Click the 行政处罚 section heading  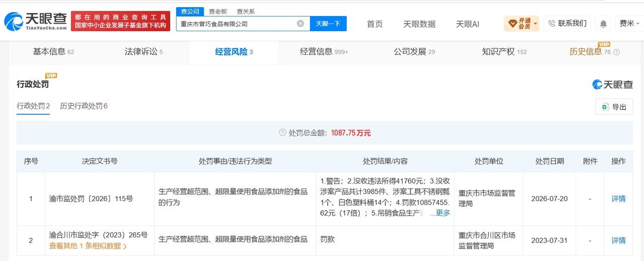tap(33, 84)
